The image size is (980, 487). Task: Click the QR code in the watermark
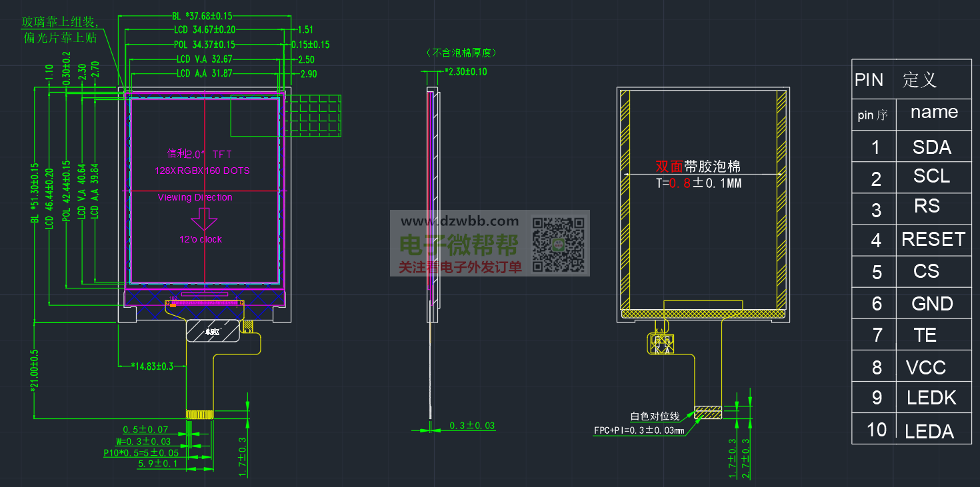tap(559, 244)
